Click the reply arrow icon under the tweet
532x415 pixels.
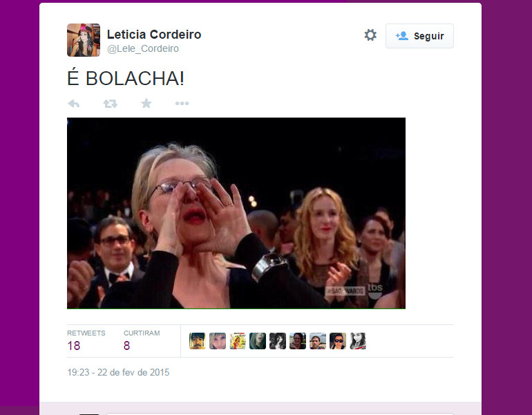tap(74, 104)
